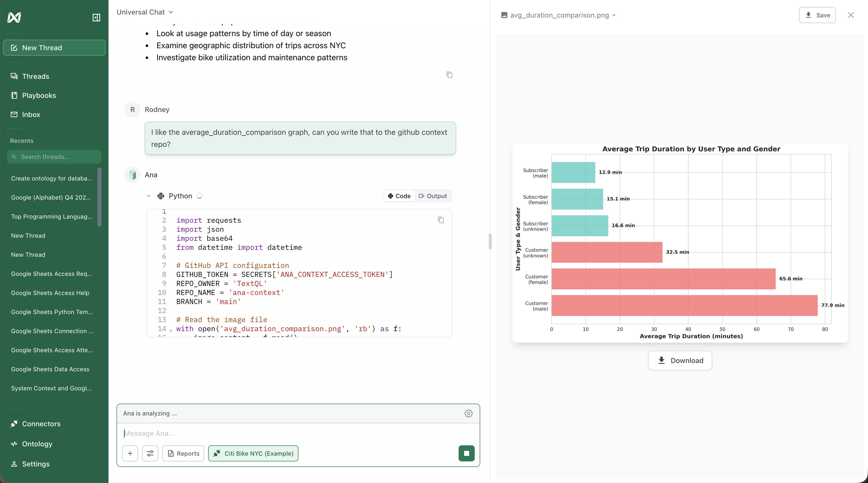Collapse the sidebar panel icon
The width and height of the screenshot is (868, 483).
coord(96,18)
